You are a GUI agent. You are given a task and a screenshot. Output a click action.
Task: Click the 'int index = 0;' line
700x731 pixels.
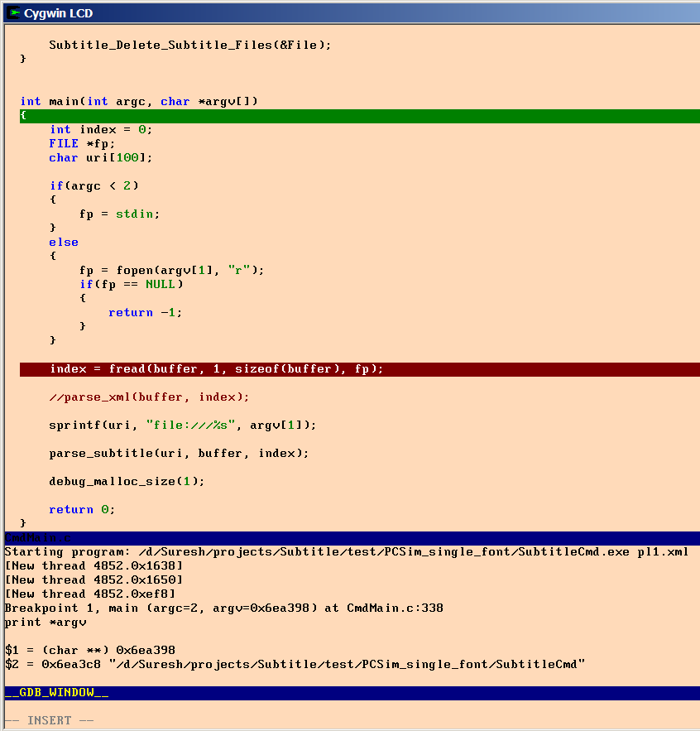[101, 129]
